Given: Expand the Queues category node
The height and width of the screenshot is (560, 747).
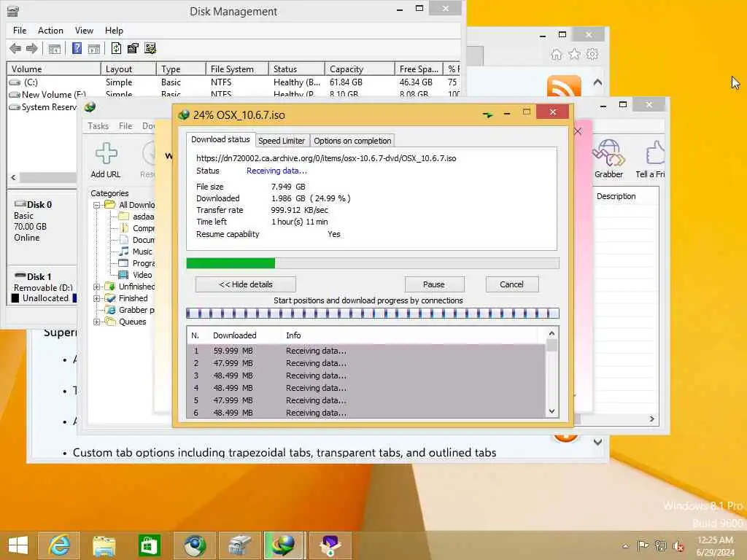Looking at the screenshot, I should pos(96,322).
